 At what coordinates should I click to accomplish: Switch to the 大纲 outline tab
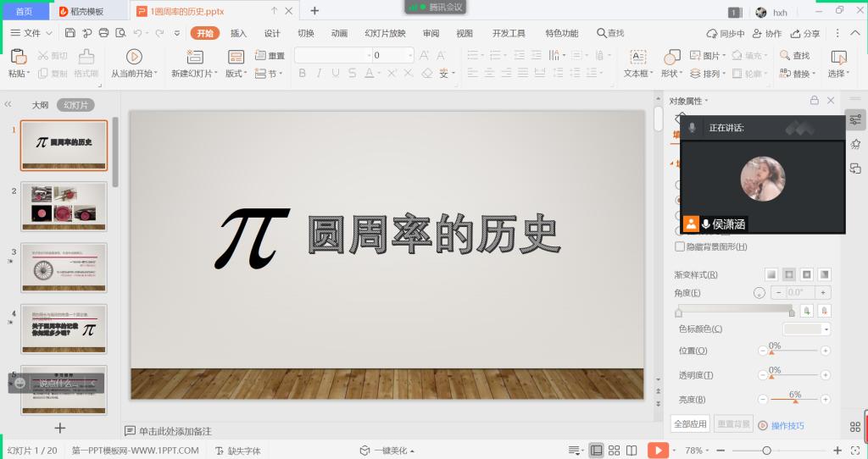click(x=40, y=105)
